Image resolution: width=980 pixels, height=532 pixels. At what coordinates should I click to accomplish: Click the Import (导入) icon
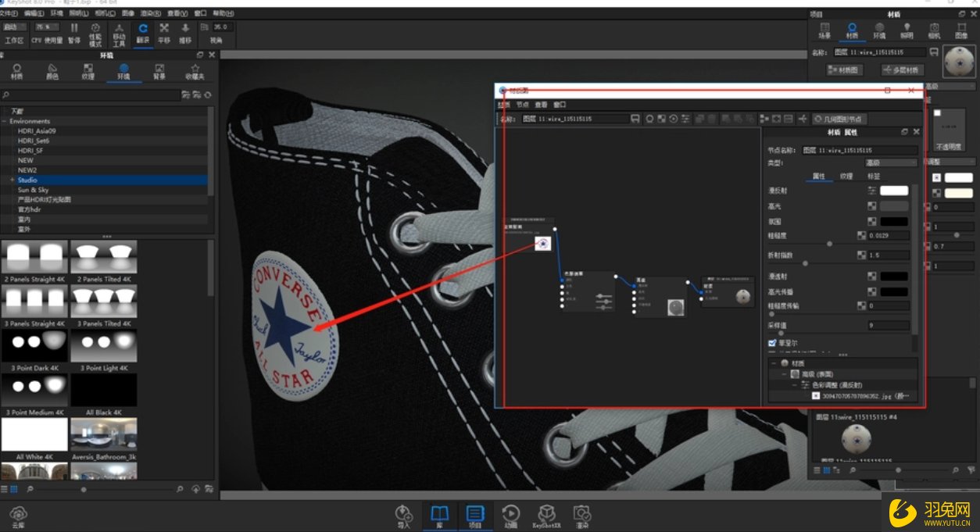coord(404,515)
